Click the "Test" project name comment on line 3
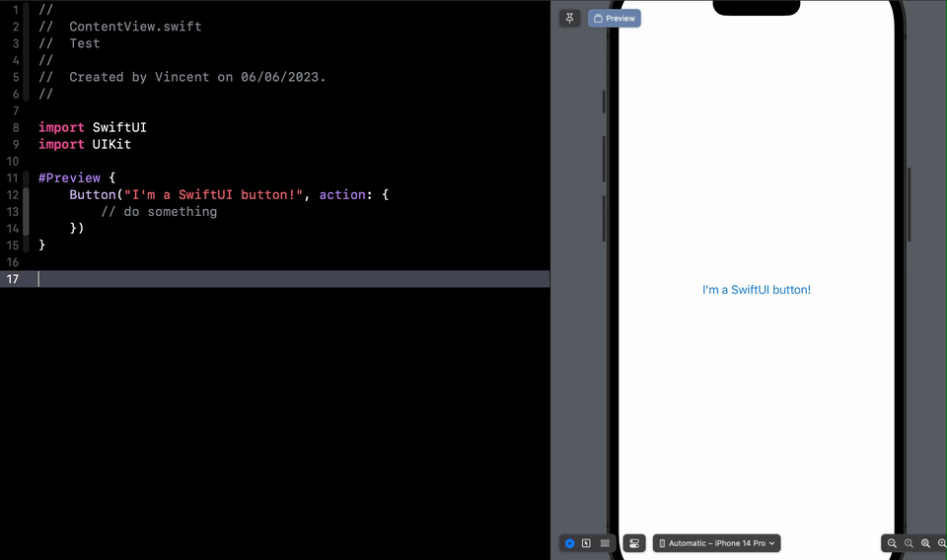This screenshot has width=947, height=560. tap(85, 43)
